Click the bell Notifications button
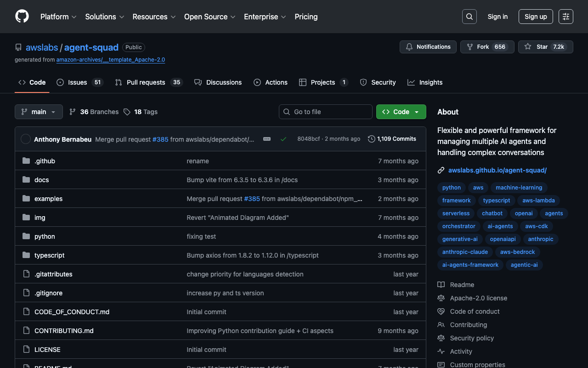This screenshot has height=368, width=588. click(428, 47)
